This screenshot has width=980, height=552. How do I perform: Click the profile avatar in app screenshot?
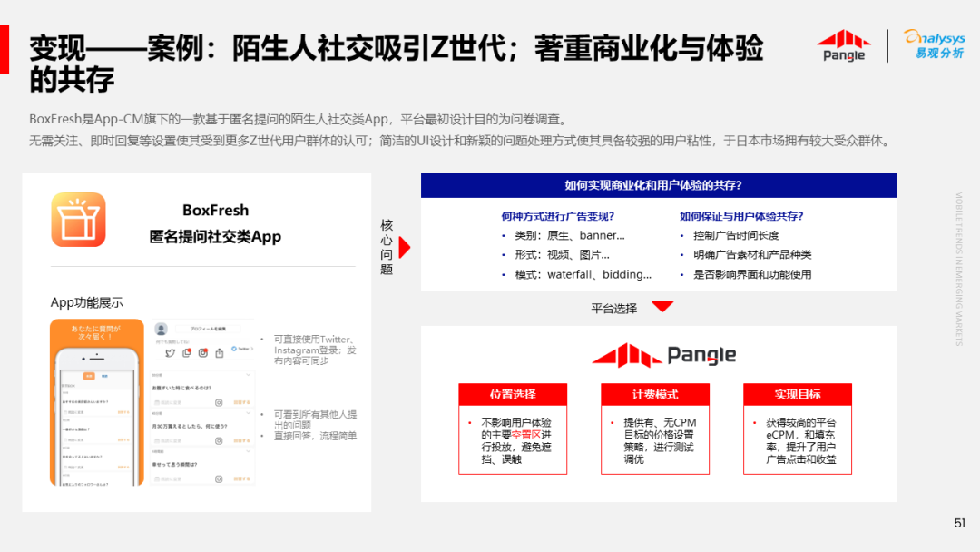161,329
